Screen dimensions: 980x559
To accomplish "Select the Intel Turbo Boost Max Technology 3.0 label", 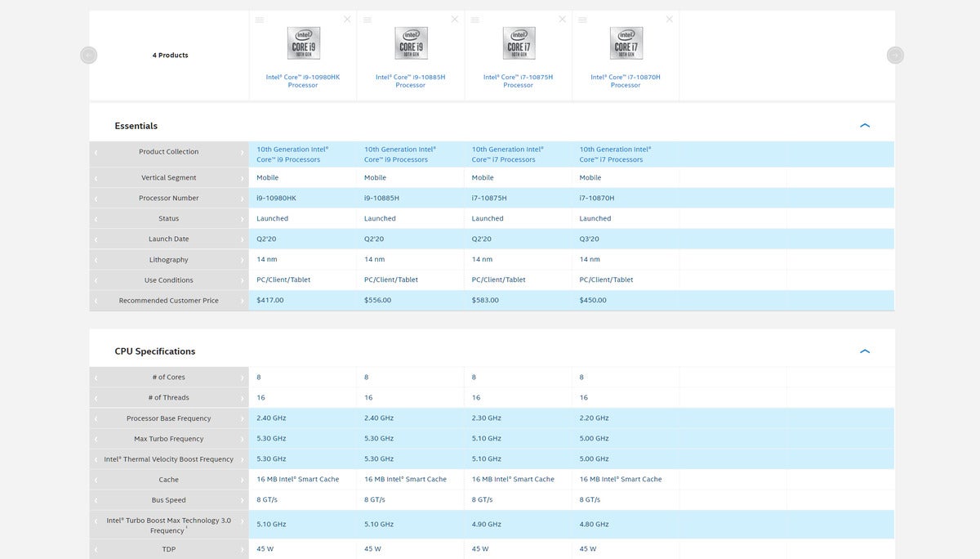I will [169, 525].
